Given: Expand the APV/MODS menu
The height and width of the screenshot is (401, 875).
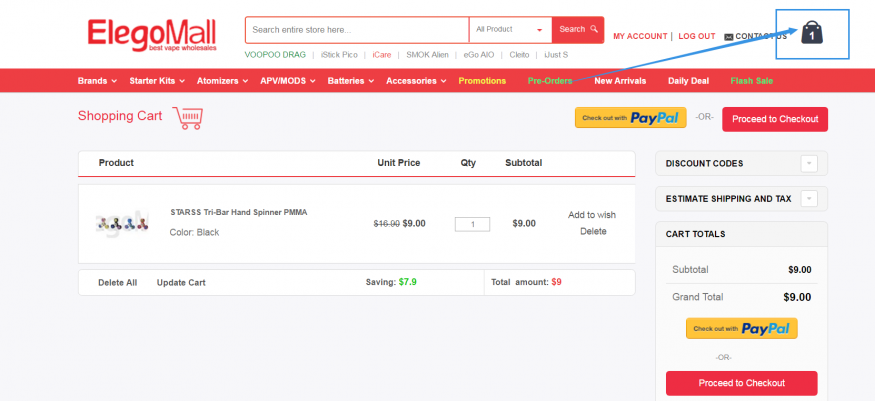Looking at the screenshot, I should pos(287,81).
